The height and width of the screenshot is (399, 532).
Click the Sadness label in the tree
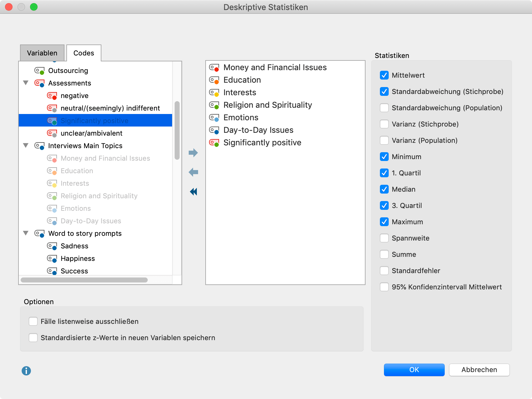pyautogui.click(x=74, y=246)
